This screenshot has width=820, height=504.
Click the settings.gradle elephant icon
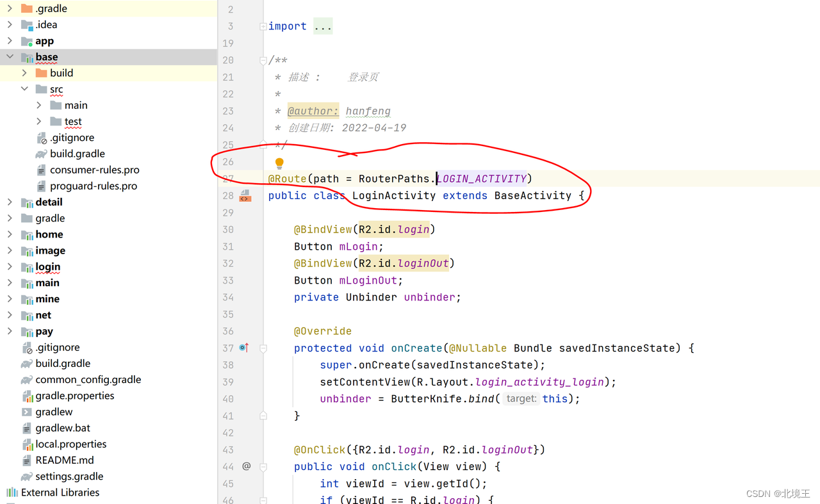click(27, 476)
